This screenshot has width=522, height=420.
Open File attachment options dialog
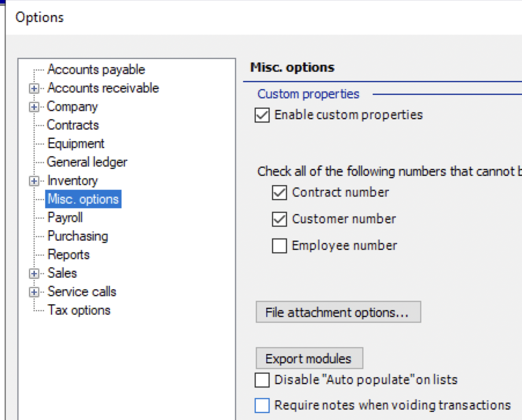coord(338,312)
